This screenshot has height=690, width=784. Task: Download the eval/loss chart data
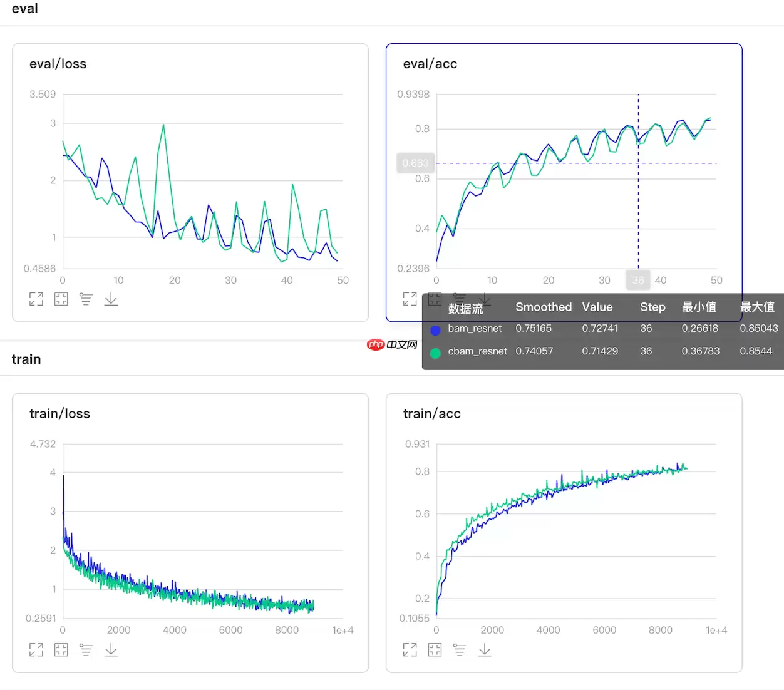111,299
